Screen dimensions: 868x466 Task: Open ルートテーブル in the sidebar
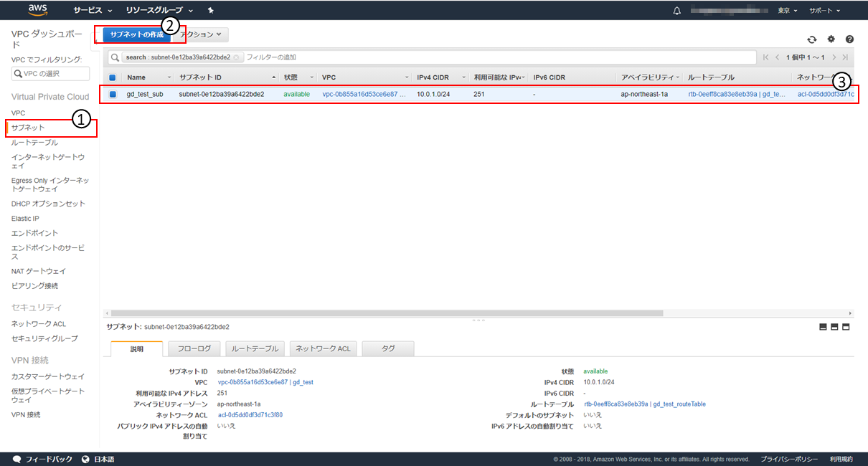[34, 142]
